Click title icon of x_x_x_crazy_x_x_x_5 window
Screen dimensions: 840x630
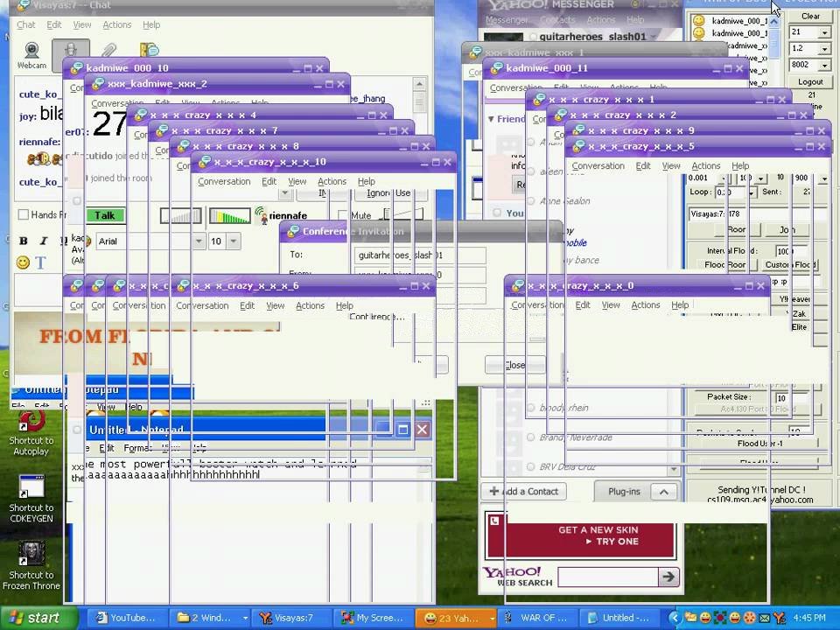tap(578, 146)
